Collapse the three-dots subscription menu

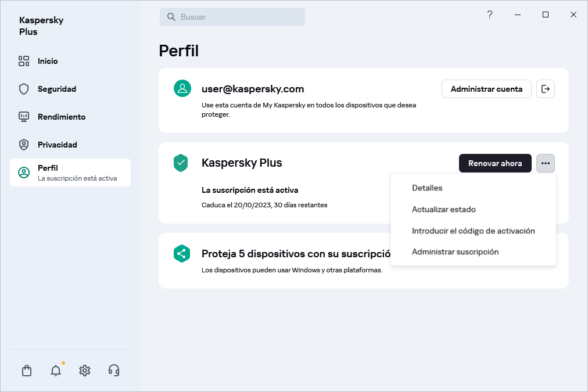tap(545, 163)
